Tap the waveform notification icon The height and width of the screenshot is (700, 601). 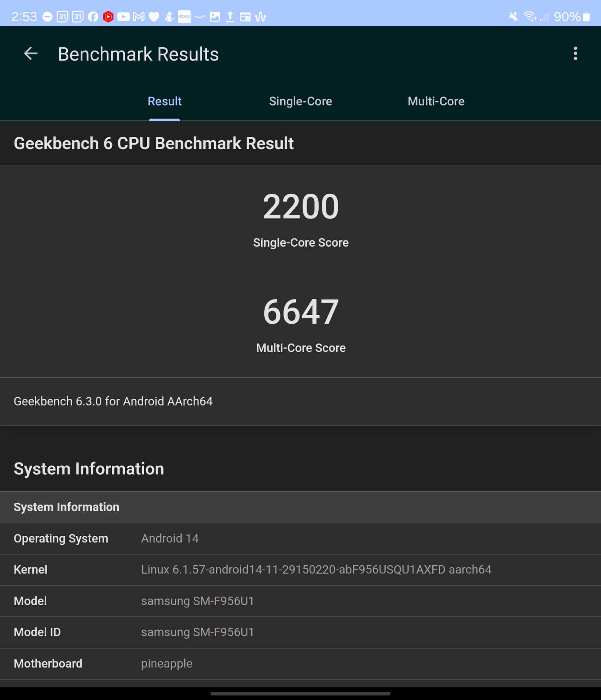point(260,17)
